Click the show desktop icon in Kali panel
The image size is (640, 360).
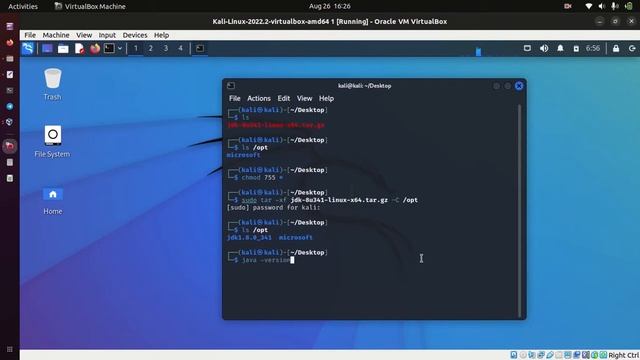pyautogui.click(x=47, y=49)
